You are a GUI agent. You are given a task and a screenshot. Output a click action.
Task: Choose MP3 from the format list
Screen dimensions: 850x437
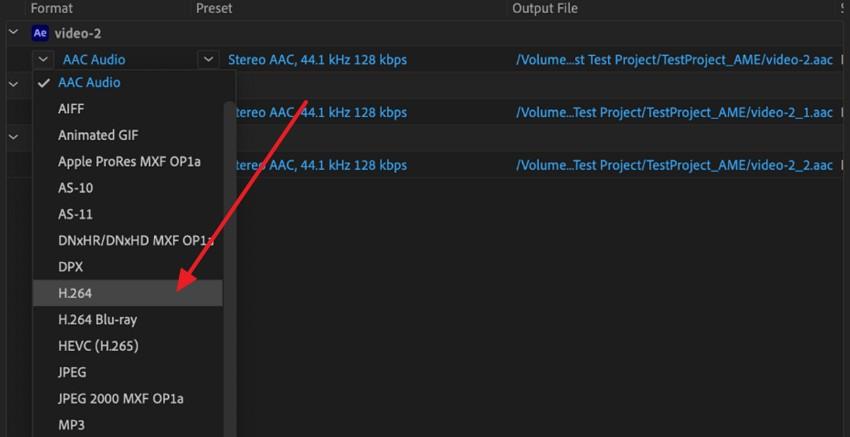128,425
